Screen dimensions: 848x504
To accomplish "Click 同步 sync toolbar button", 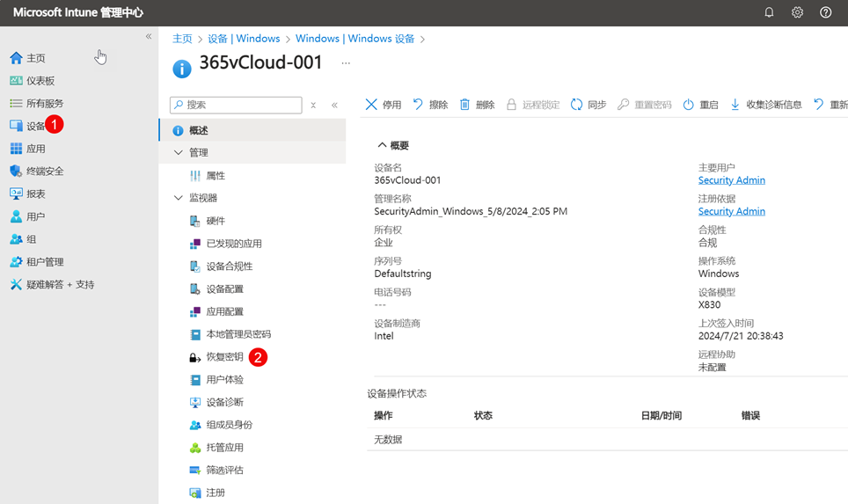I will [x=588, y=105].
